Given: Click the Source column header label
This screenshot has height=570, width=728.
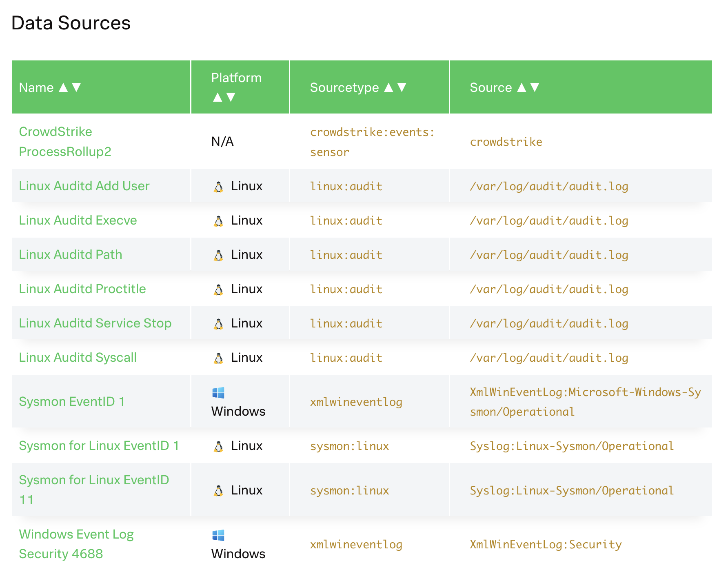Looking at the screenshot, I should point(491,87).
